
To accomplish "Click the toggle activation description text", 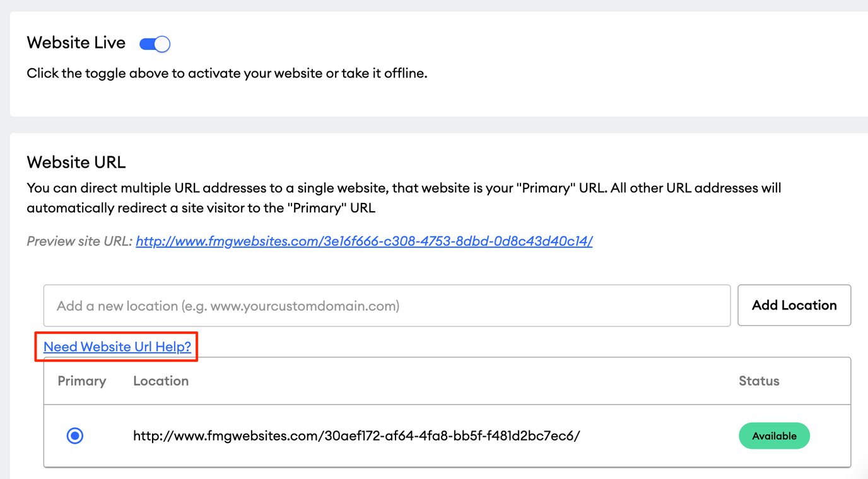I will point(227,73).
